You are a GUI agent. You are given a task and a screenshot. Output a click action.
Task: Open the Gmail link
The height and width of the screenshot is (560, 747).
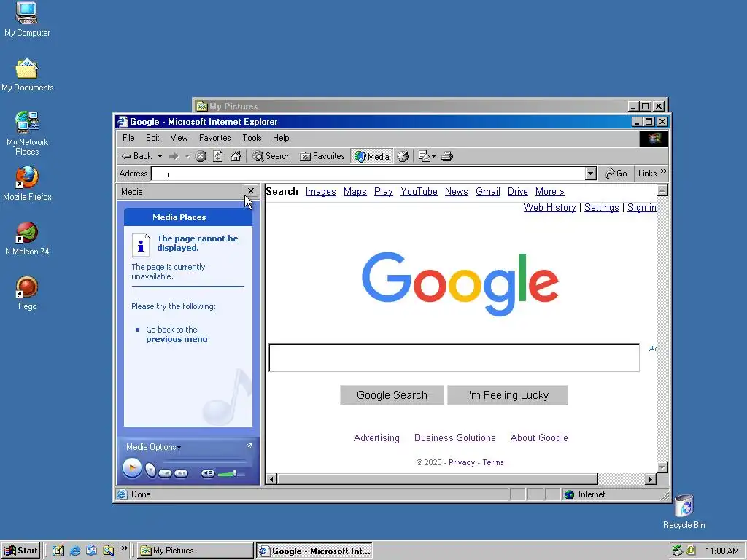488,192
